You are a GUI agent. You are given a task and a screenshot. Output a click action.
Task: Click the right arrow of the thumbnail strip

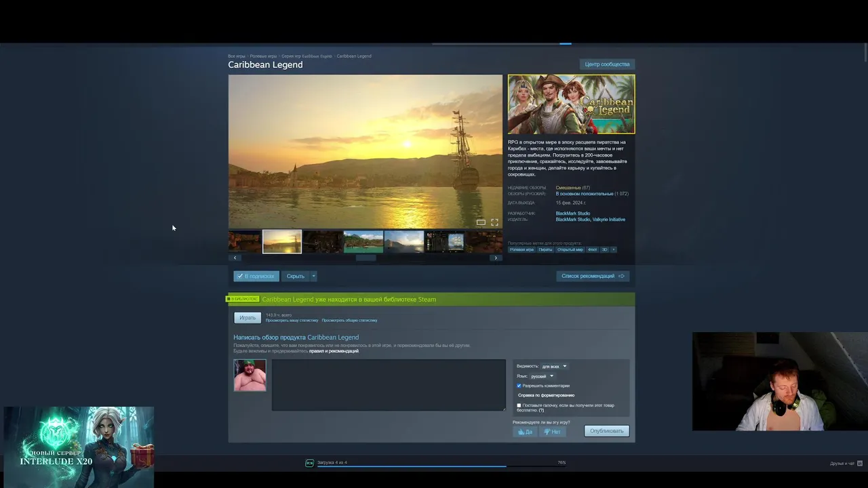pyautogui.click(x=496, y=258)
